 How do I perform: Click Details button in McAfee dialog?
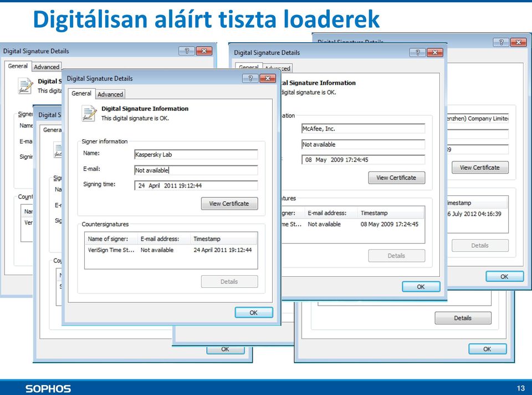(397, 256)
